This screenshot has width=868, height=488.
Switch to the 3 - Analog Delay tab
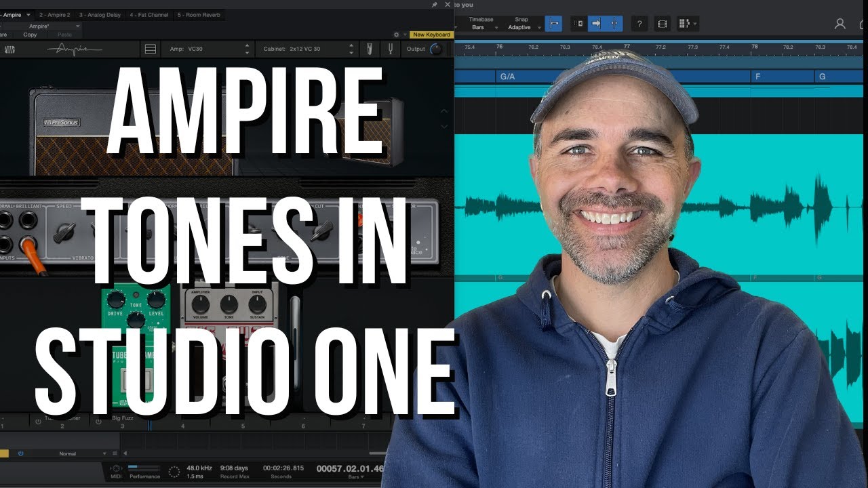click(100, 14)
